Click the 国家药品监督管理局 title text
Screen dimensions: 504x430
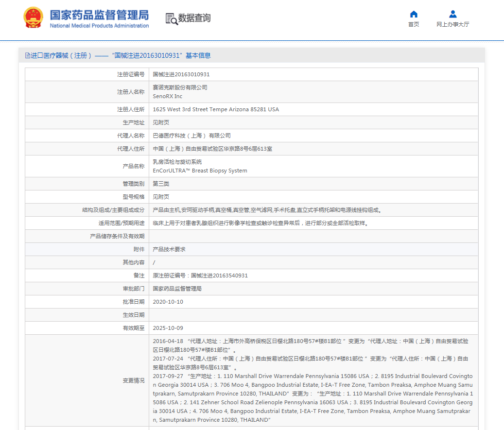click(99, 15)
